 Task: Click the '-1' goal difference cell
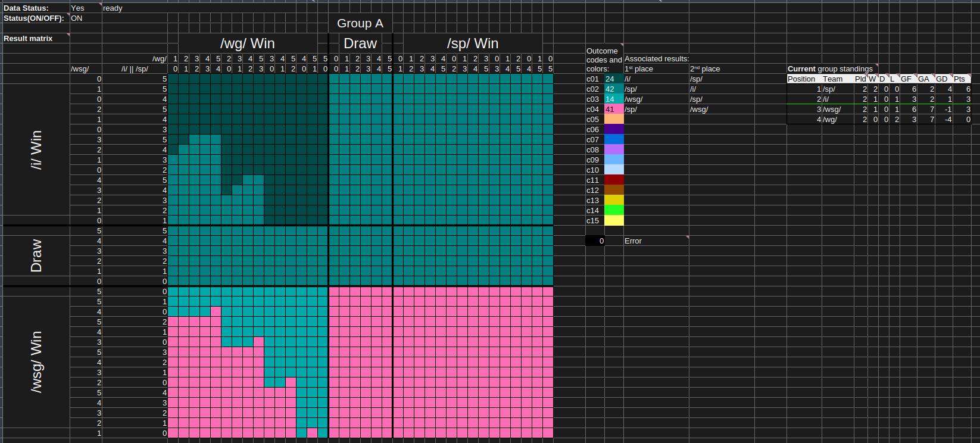[x=948, y=109]
